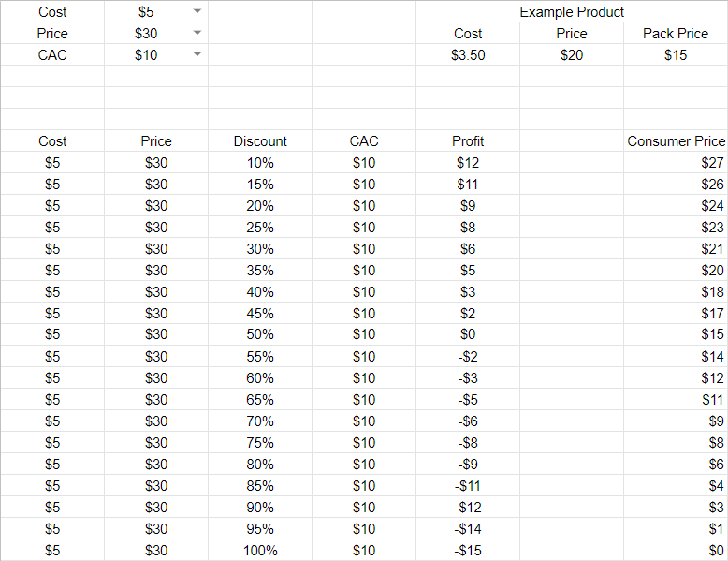The image size is (728, 561).
Task: Select the Consumer Price column header
Action: click(676, 141)
